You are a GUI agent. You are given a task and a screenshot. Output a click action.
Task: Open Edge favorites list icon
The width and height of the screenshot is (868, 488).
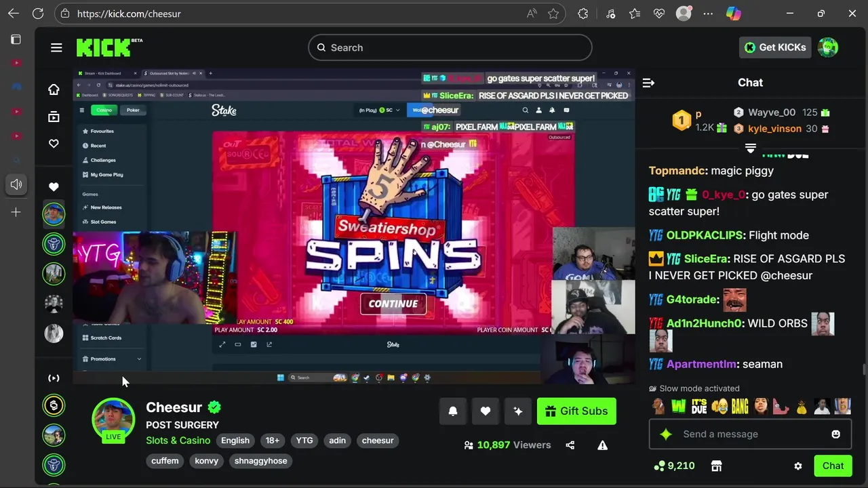(x=634, y=14)
